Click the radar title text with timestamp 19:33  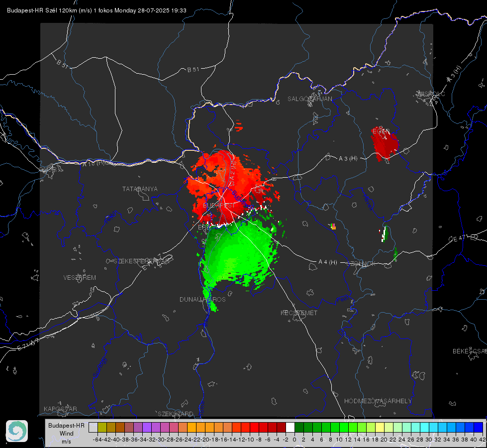[x=97, y=10]
